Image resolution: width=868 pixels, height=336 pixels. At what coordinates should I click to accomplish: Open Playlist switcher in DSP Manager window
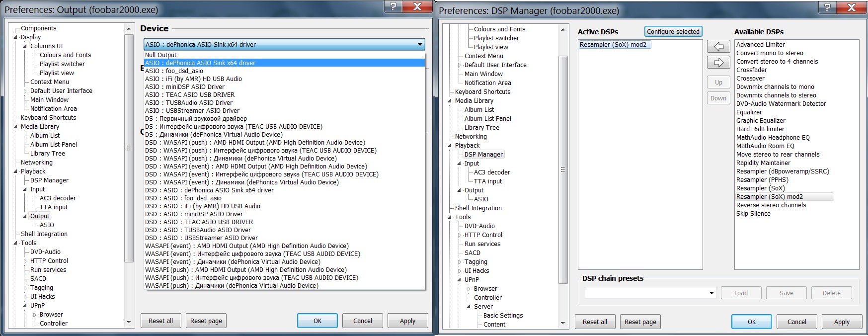[496, 38]
